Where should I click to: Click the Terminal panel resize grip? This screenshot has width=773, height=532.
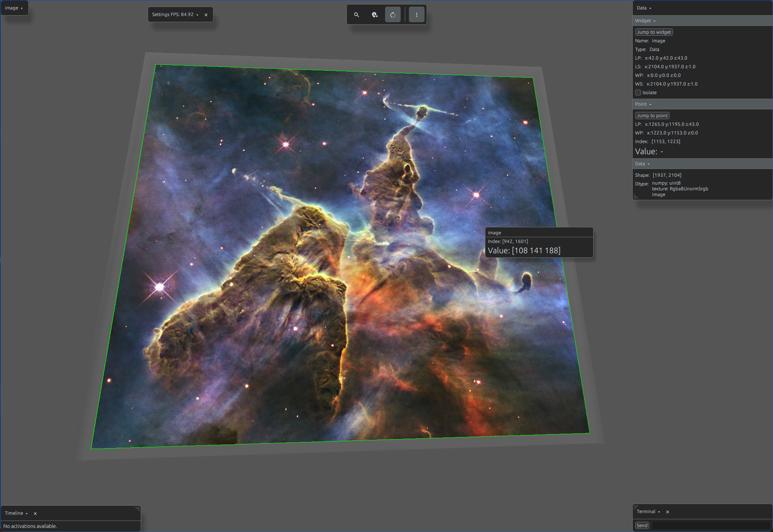pyautogui.click(x=636, y=507)
